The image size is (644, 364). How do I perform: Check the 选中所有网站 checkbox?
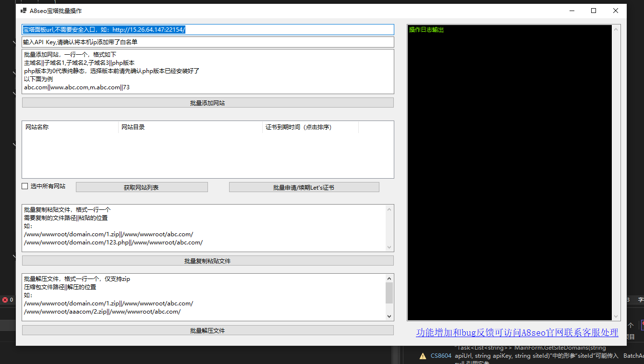click(x=25, y=186)
